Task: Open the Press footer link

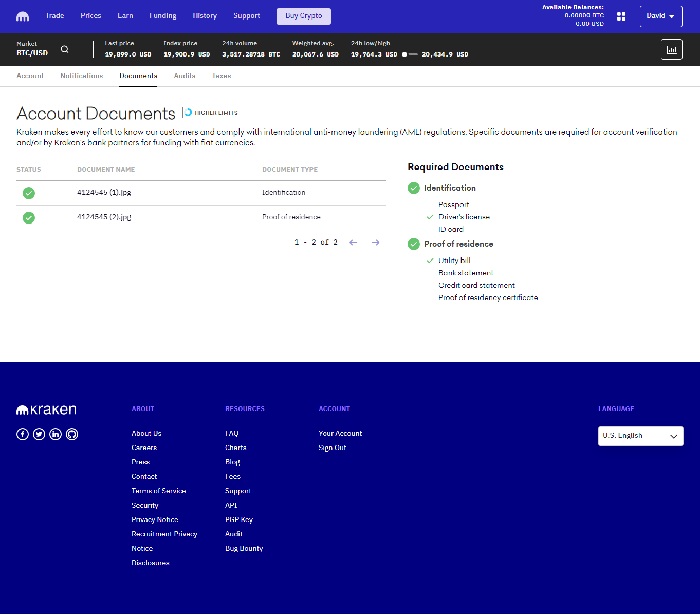Action: [140, 462]
